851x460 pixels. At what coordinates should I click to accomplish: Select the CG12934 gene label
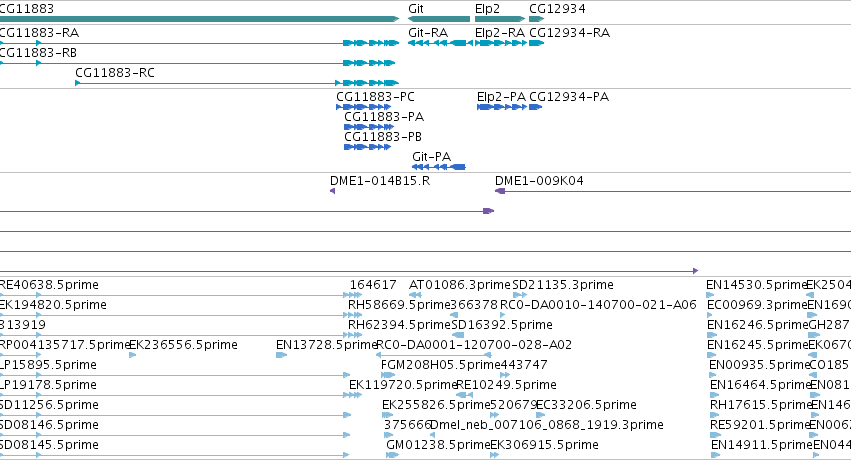pyautogui.click(x=557, y=9)
